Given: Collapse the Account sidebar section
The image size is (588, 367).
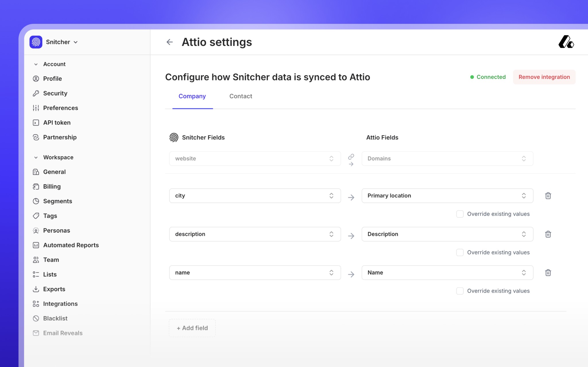Looking at the screenshot, I should click(x=36, y=64).
